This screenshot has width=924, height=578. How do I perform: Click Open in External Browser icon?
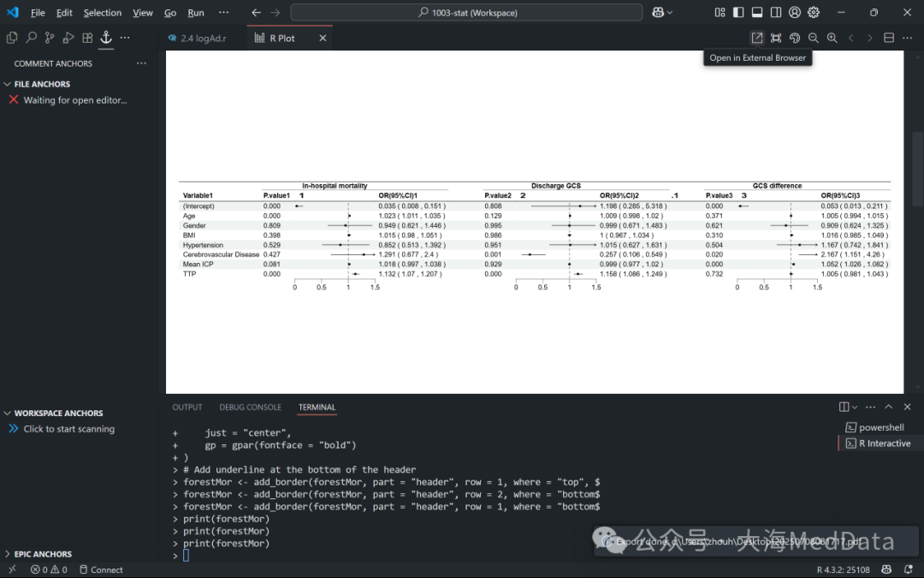[757, 38]
